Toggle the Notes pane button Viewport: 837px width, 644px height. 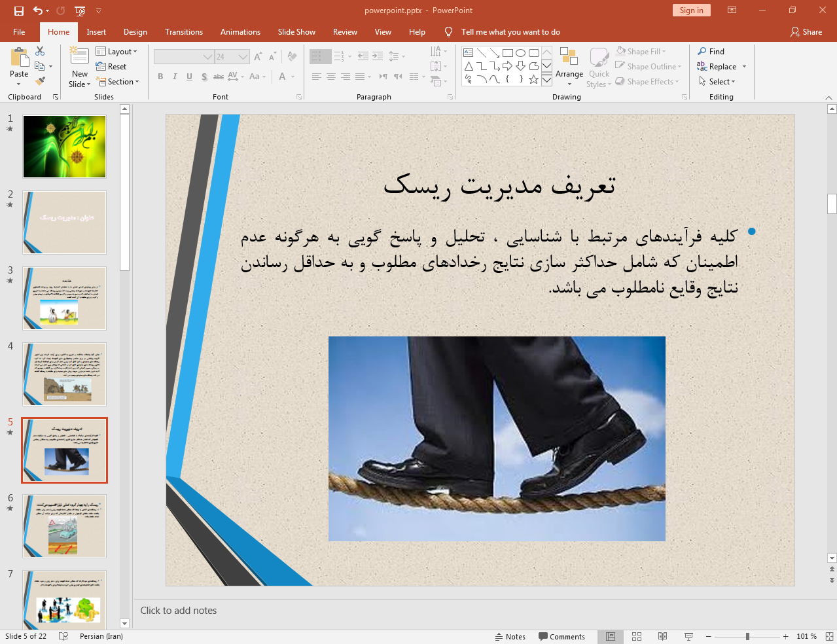[x=510, y=637]
